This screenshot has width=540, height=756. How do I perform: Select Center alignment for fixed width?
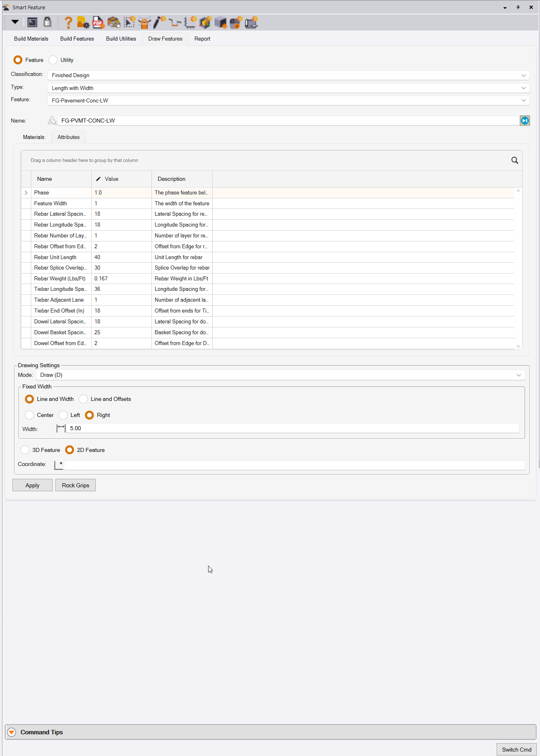point(30,415)
